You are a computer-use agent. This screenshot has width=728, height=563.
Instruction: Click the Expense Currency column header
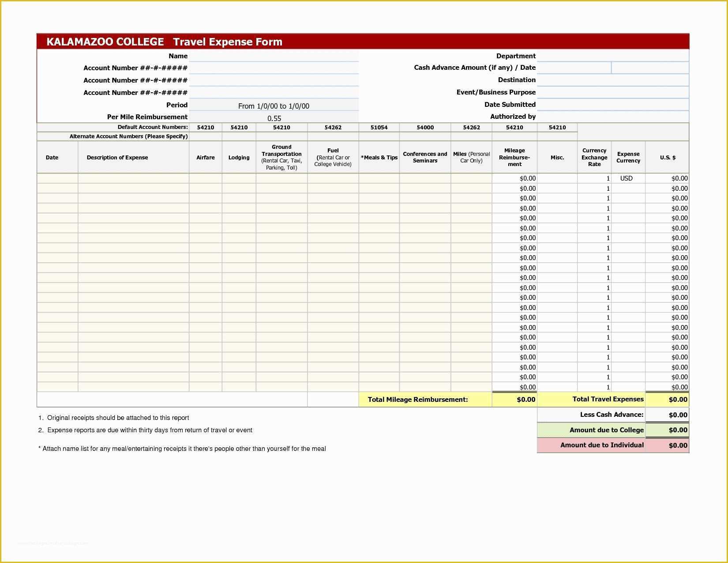[x=628, y=157]
